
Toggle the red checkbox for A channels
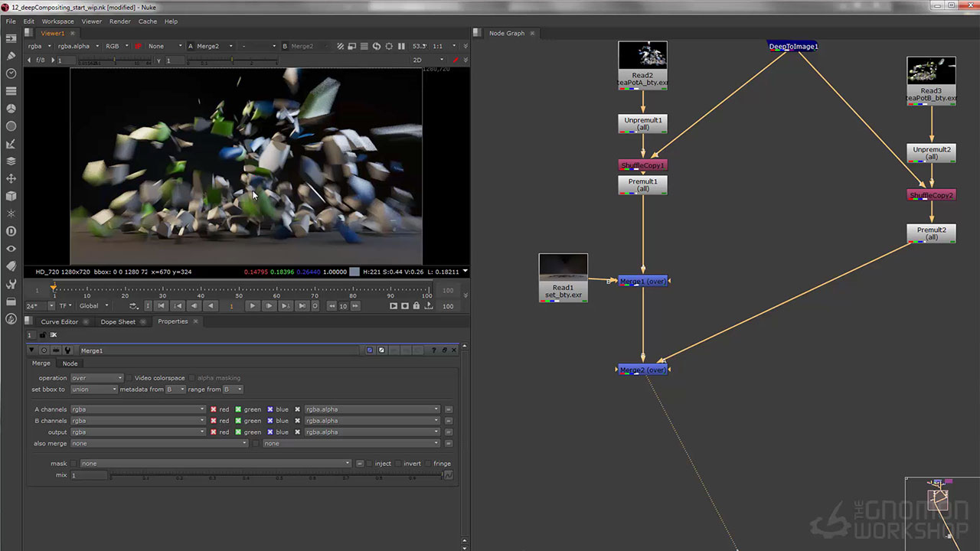point(214,409)
